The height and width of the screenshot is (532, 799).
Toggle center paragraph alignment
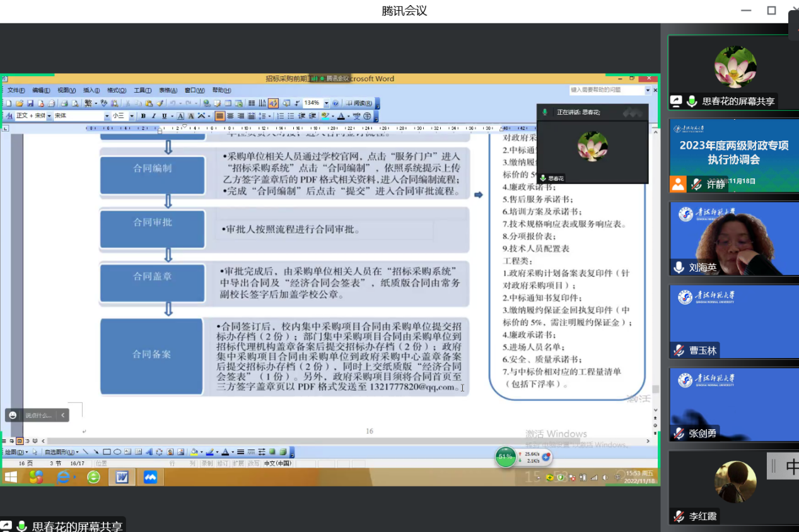click(x=230, y=116)
